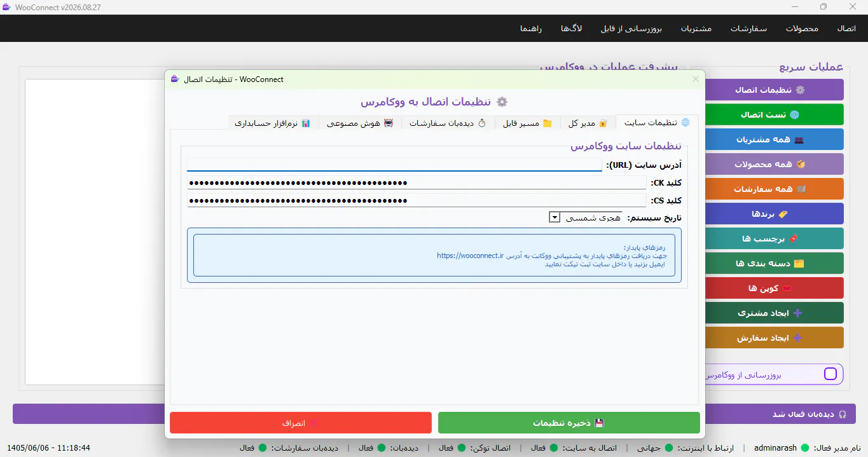The width and height of the screenshot is (868, 457).
Task: Click the تنظیمات اتصال sidebar button
Action: (775, 90)
